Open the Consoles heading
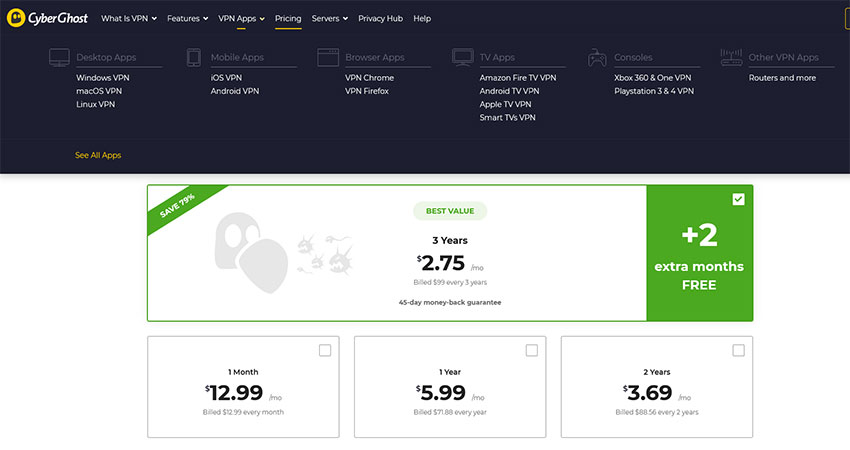850x450 pixels. click(x=633, y=57)
